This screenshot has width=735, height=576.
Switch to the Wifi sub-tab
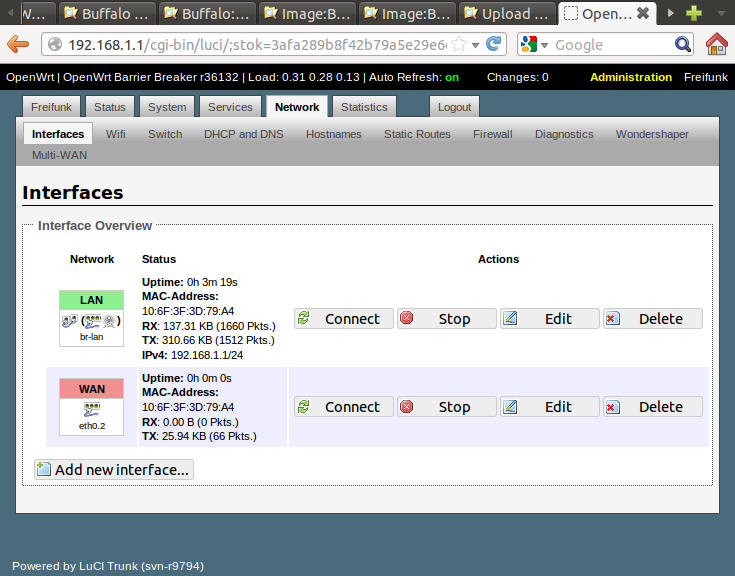pyautogui.click(x=116, y=134)
